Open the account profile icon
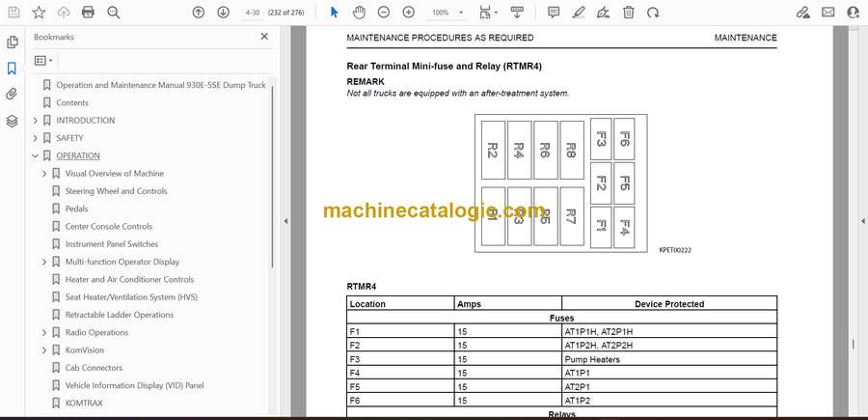This screenshot has height=420, width=868. (x=854, y=13)
